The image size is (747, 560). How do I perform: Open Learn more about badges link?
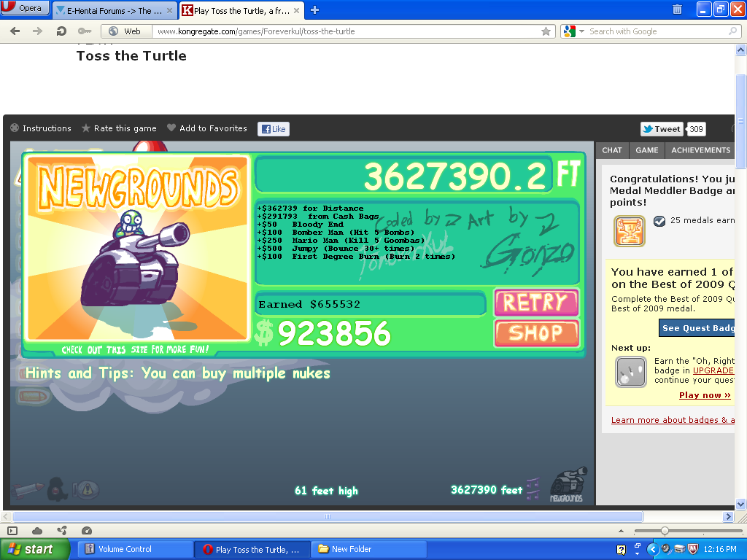coord(673,420)
